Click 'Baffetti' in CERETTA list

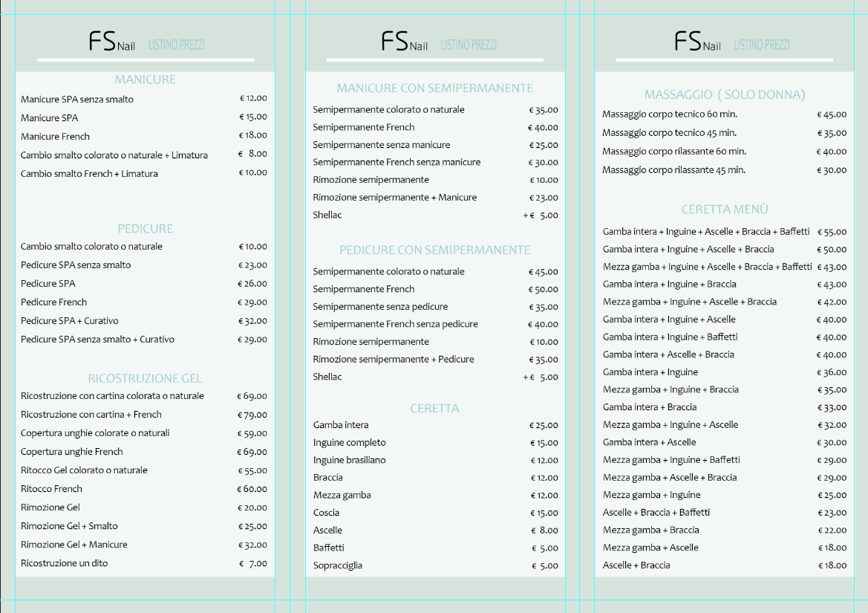click(x=329, y=548)
